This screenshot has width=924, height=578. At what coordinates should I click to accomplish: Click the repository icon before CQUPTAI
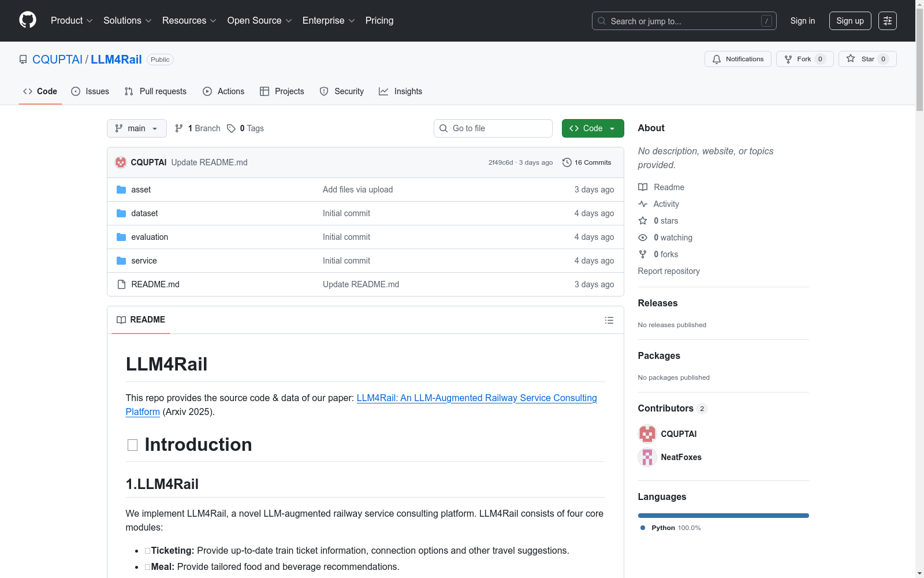(23, 60)
